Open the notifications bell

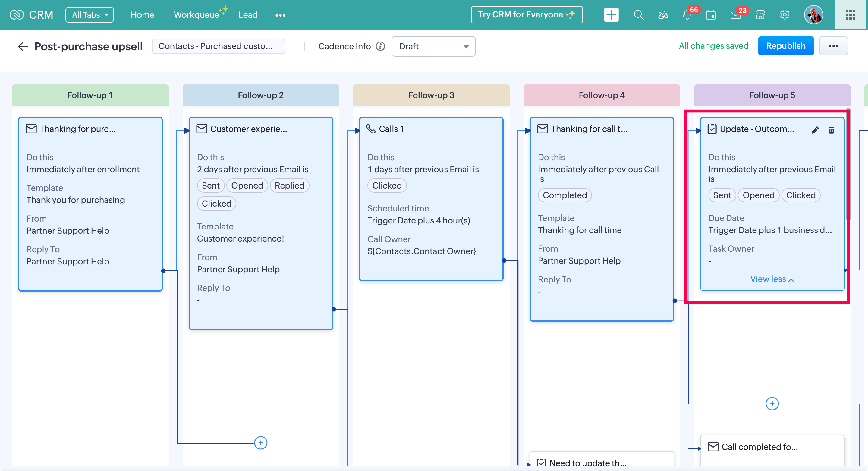pos(687,15)
